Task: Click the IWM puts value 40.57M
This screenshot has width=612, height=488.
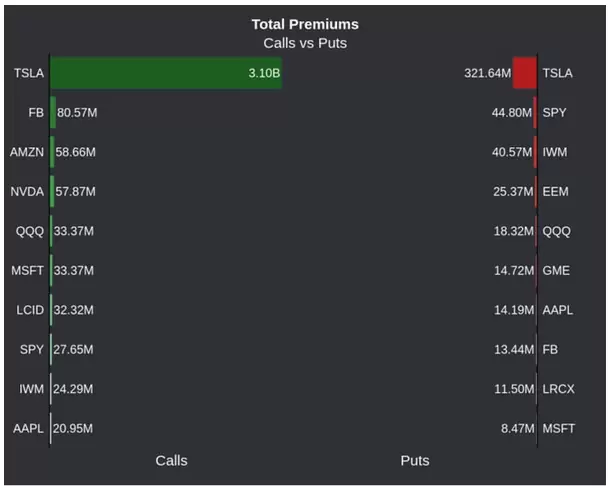Action: (x=512, y=152)
